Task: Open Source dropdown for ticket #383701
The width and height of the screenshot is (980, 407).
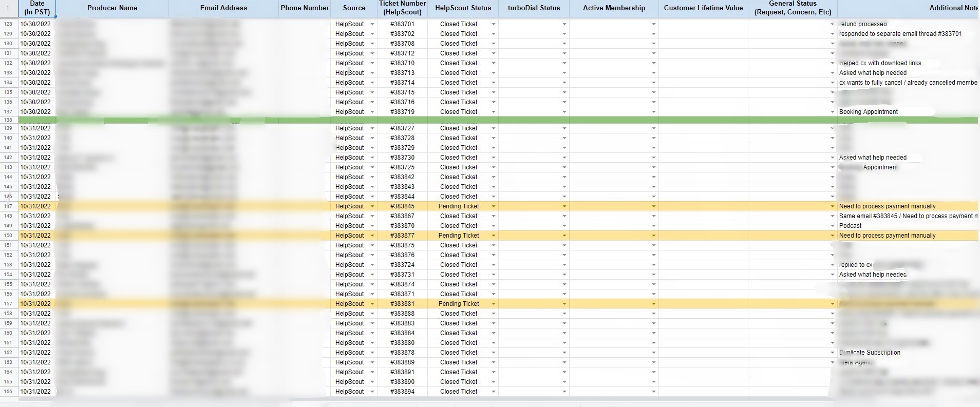Action: tap(372, 24)
